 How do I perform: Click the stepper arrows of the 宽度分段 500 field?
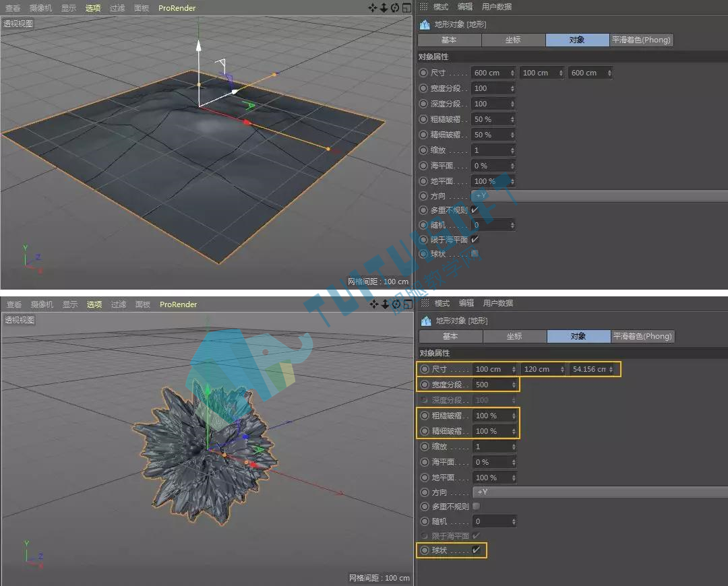514,385
